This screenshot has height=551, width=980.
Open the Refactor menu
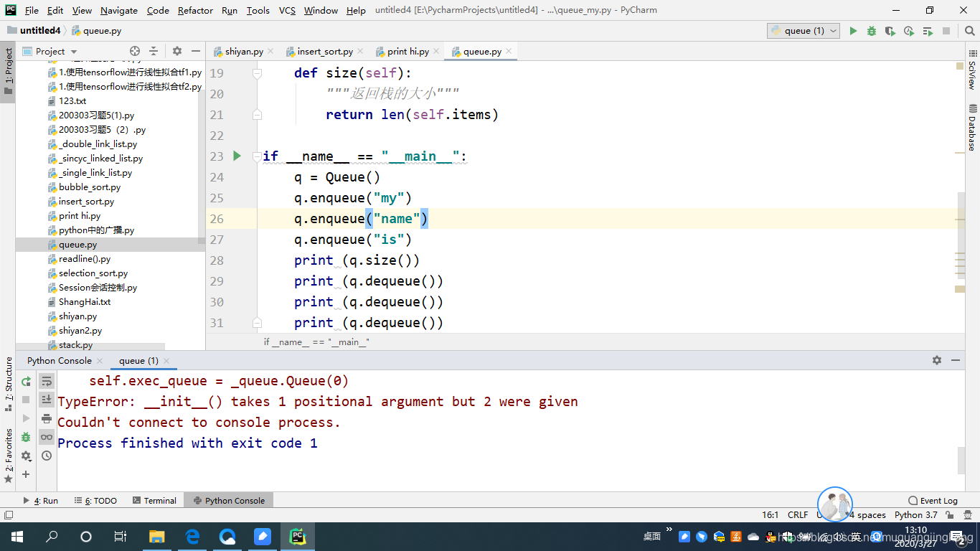(195, 10)
